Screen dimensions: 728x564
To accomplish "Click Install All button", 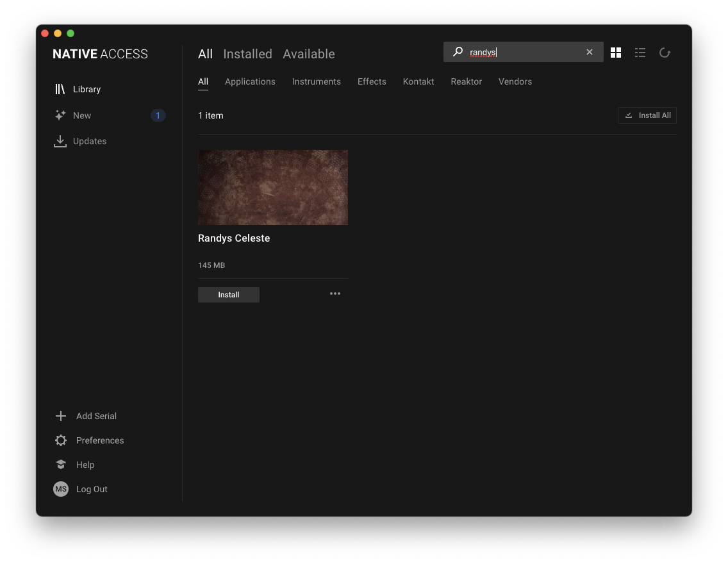I will coord(647,115).
